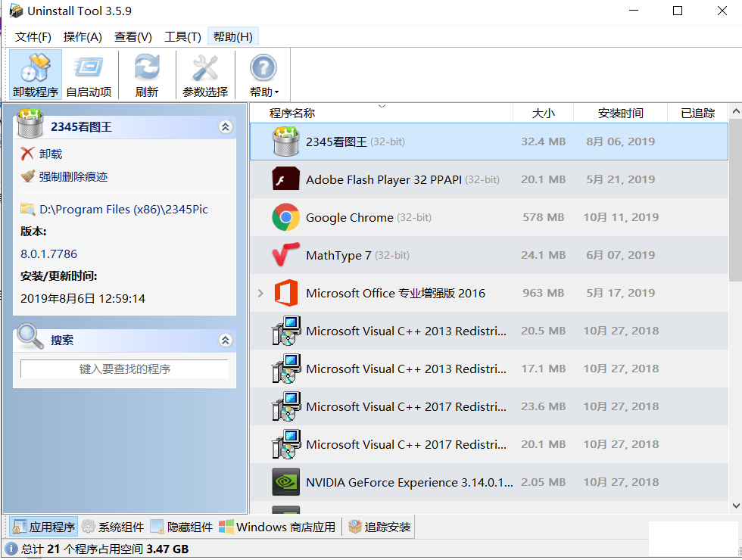
Task: Click the 8月 06, 2019 date cell
Action: pyautogui.click(x=620, y=142)
